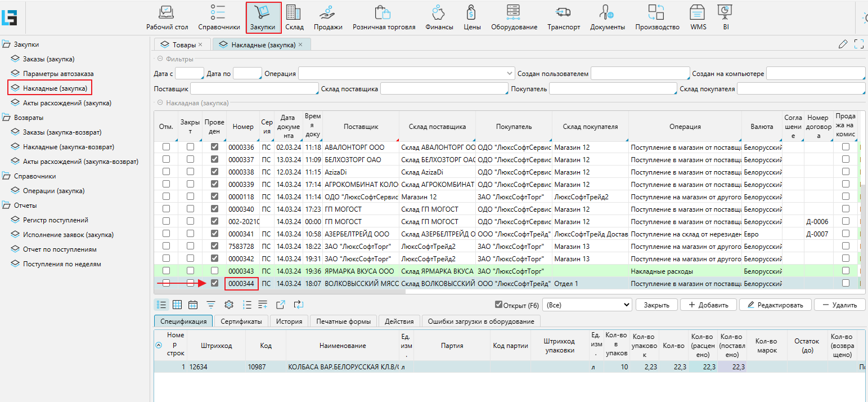Viewport: 868px width, 402px height.
Task: Click the Поставщик filter input field
Action: [x=253, y=89]
